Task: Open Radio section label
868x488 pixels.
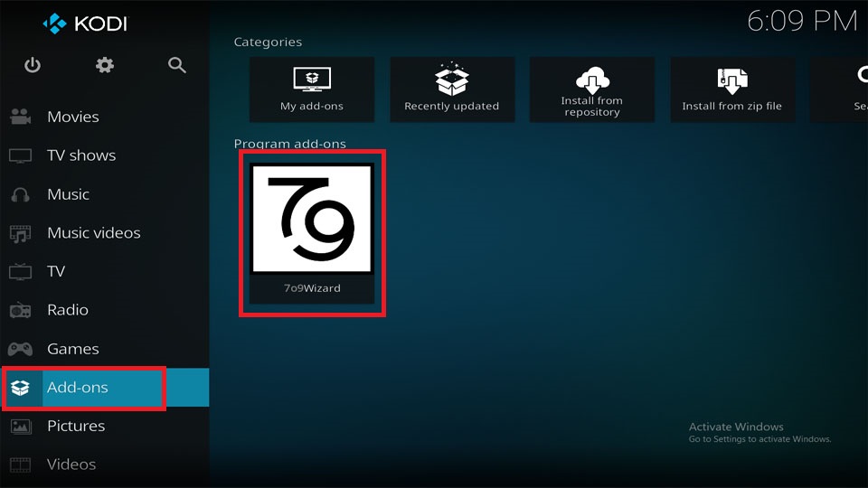Action: (68, 310)
